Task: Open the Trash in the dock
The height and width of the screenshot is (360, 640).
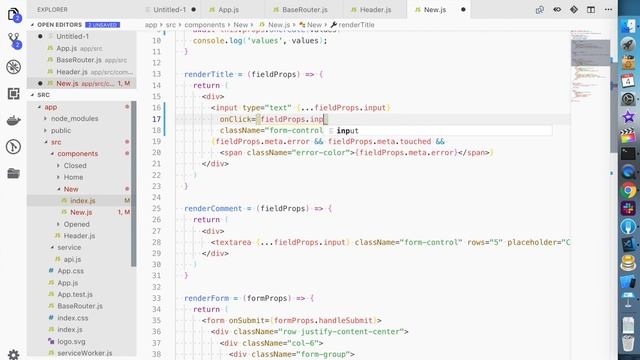Action: [x=629, y=342]
